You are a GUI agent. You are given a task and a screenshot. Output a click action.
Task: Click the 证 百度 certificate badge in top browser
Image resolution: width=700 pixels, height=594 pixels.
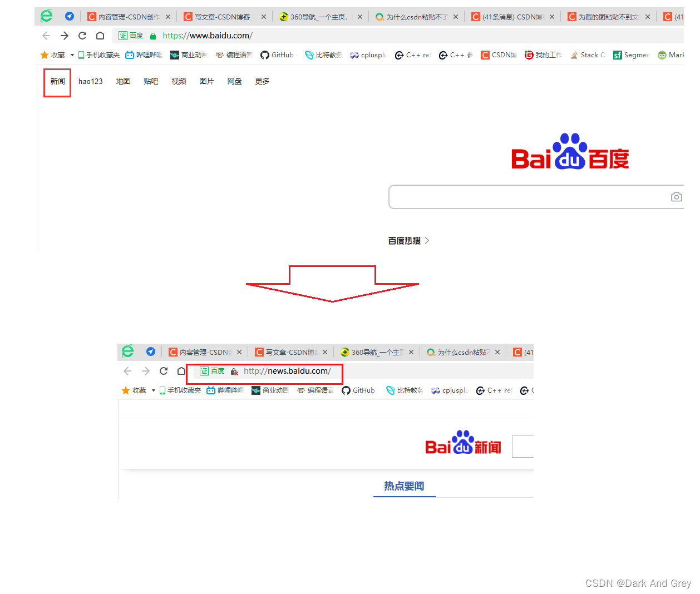(x=131, y=36)
